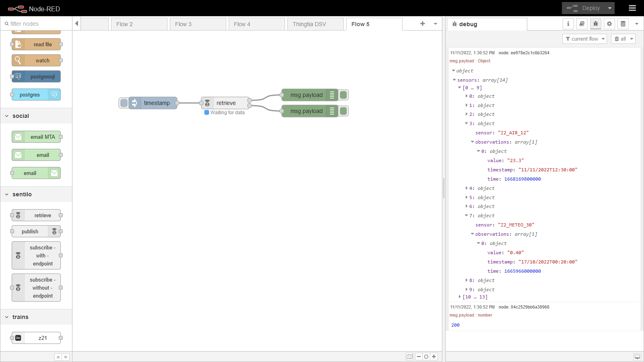Open the Thingtia DSV tab
Image resolution: width=644 pixels, height=362 pixels.
tap(315, 24)
